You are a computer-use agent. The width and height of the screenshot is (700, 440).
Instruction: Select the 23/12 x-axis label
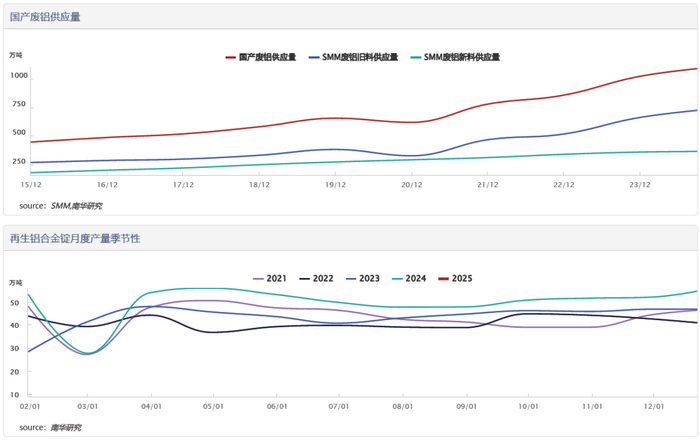(x=640, y=185)
